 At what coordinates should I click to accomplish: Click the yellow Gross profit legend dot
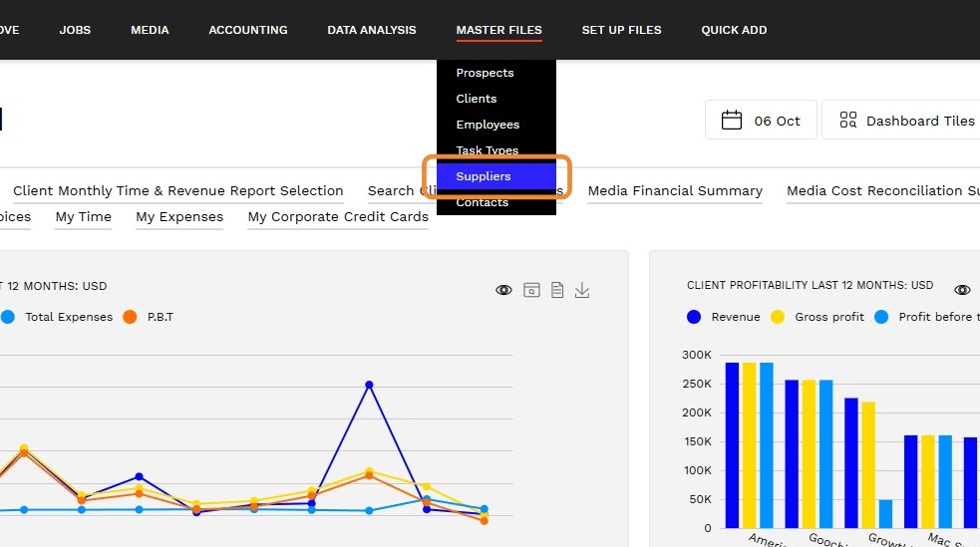pos(778,317)
